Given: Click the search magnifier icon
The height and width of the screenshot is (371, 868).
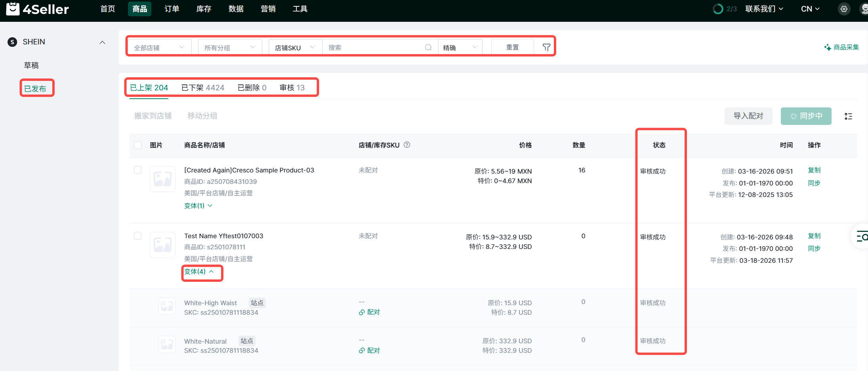Looking at the screenshot, I should coord(428,48).
